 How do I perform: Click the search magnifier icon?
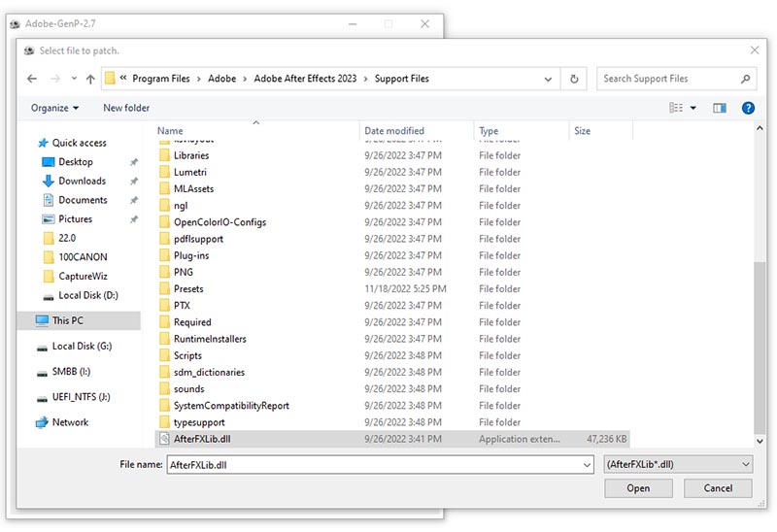pyautogui.click(x=745, y=79)
